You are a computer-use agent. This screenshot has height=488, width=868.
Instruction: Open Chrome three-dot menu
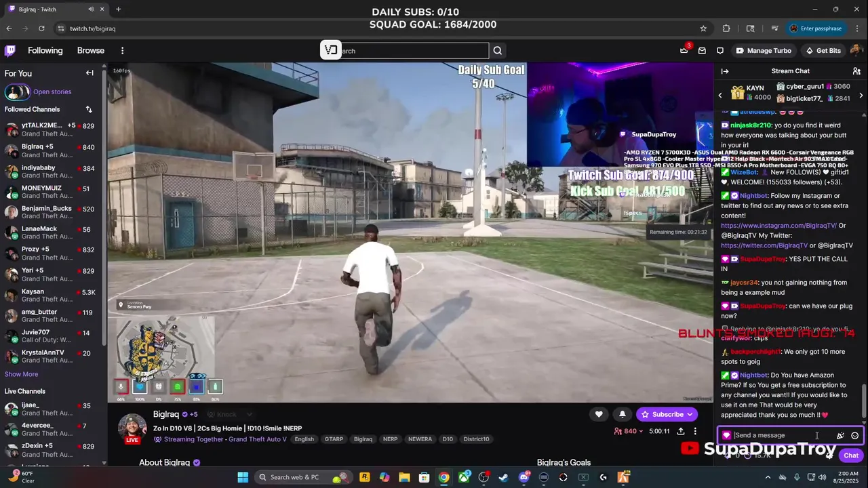(x=858, y=28)
